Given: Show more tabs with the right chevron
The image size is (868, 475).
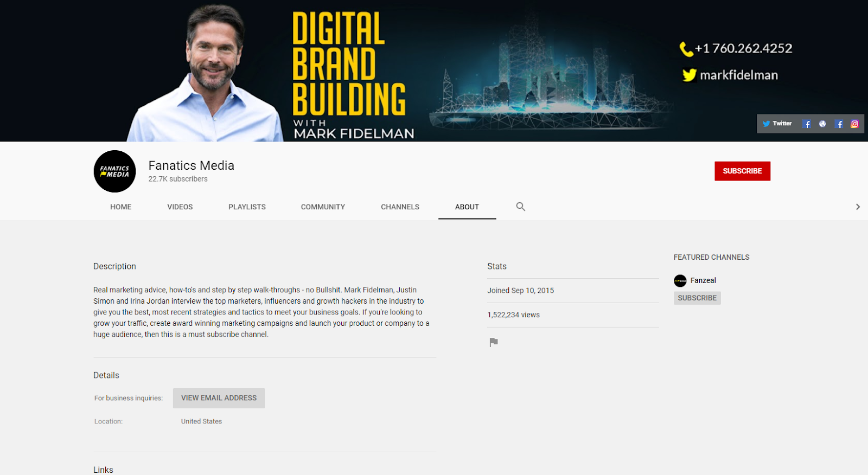Looking at the screenshot, I should click(x=858, y=207).
